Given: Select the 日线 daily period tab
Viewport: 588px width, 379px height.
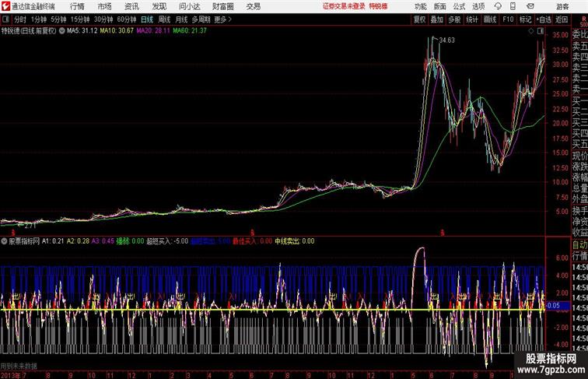Looking at the screenshot, I should pos(147,19).
